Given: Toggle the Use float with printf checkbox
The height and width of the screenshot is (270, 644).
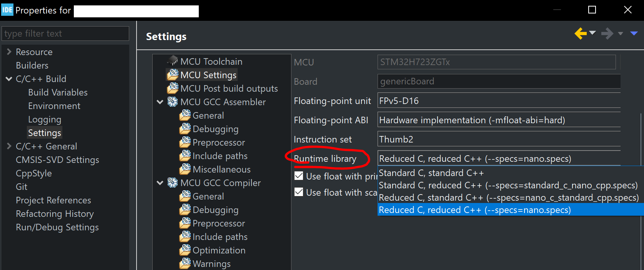Looking at the screenshot, I should tap(299, 176).
